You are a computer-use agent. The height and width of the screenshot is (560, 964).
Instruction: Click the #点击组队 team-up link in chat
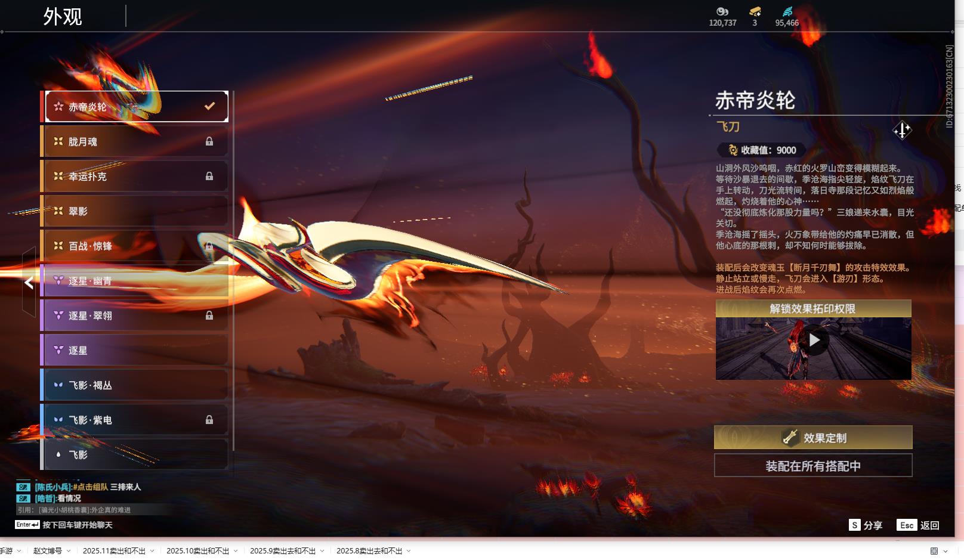point(91,487)
